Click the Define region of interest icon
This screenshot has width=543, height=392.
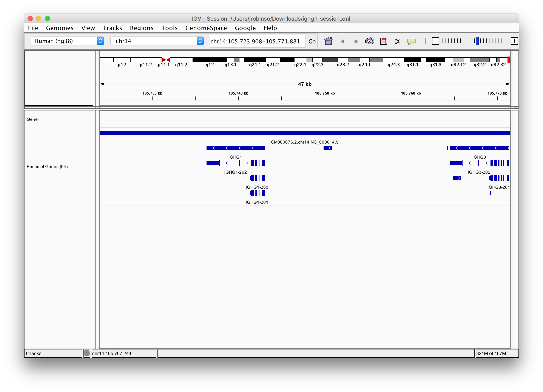click(x=384, y=41)
